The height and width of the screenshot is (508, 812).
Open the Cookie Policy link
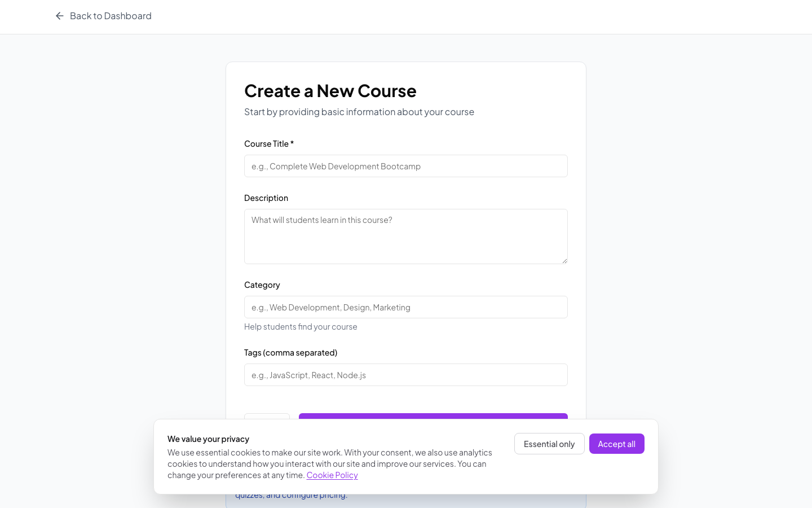pos(332,475)
